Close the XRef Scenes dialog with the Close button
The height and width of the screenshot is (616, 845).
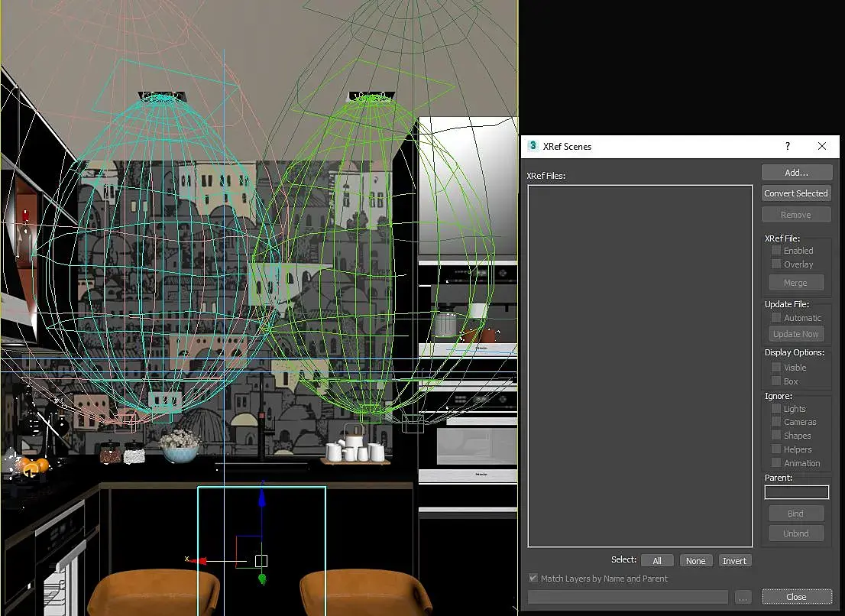pyautogui.click(x=797, y=597)
